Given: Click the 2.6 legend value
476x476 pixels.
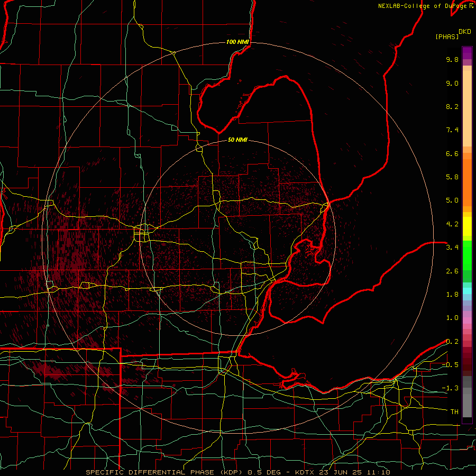Looking at the screenshot, I should 452,271.
